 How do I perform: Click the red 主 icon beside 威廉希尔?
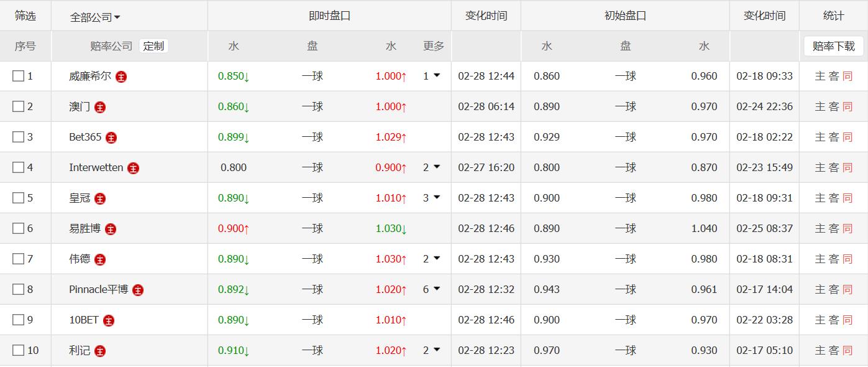tap(121, 77)
